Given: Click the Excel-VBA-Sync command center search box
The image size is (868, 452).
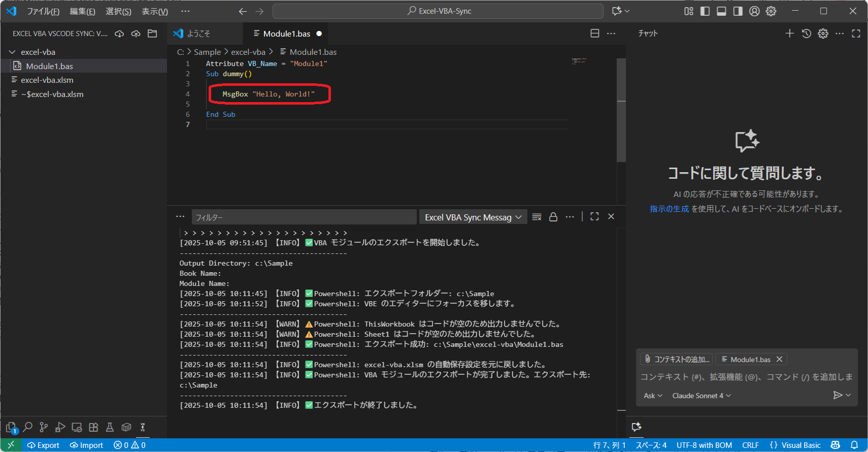Looking at the screenshot, I should [x=438, y=11].
